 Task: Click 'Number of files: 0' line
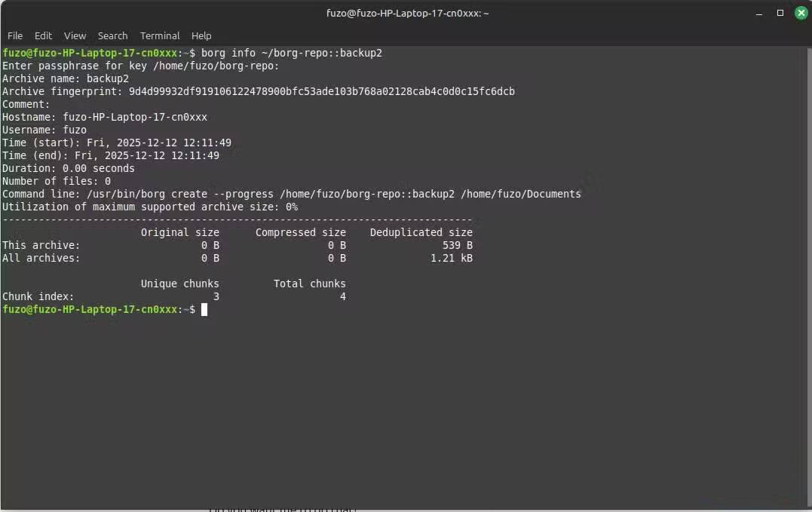coord(57,181)
